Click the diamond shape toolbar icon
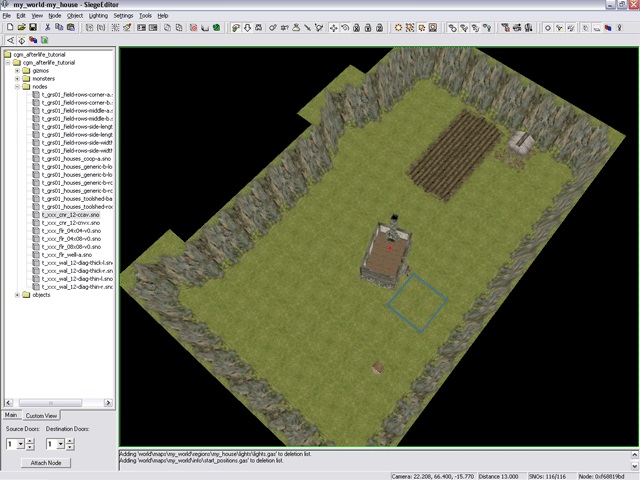640x480 pixels. [x=548, y=28]
